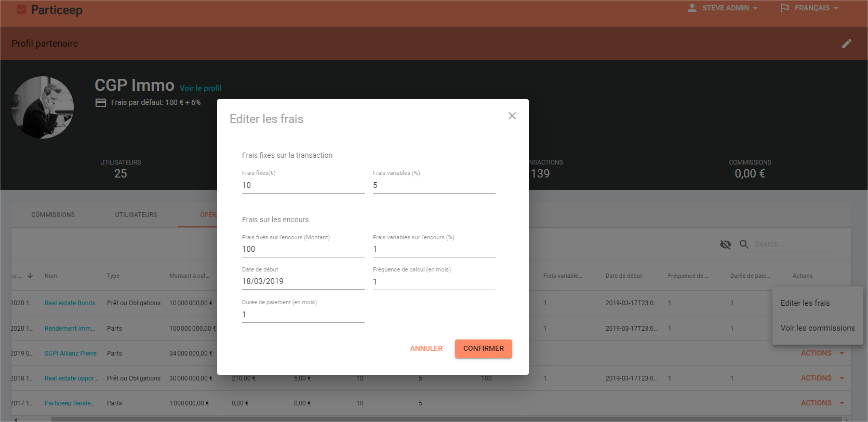
Task: Close the Editer les frais dialog
Action: [x=512, y=116]
